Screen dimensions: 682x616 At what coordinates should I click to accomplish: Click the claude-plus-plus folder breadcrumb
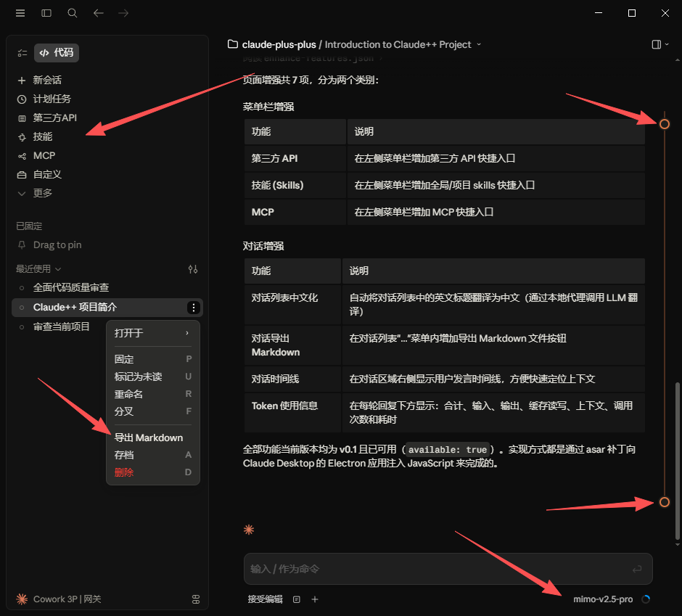tap(279, 45)
